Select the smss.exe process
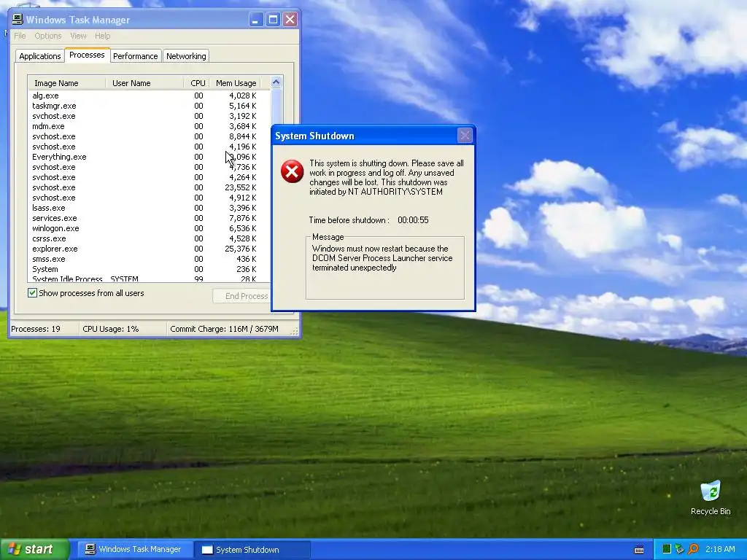The image size is (747, 560). click(x=149, y=259)
